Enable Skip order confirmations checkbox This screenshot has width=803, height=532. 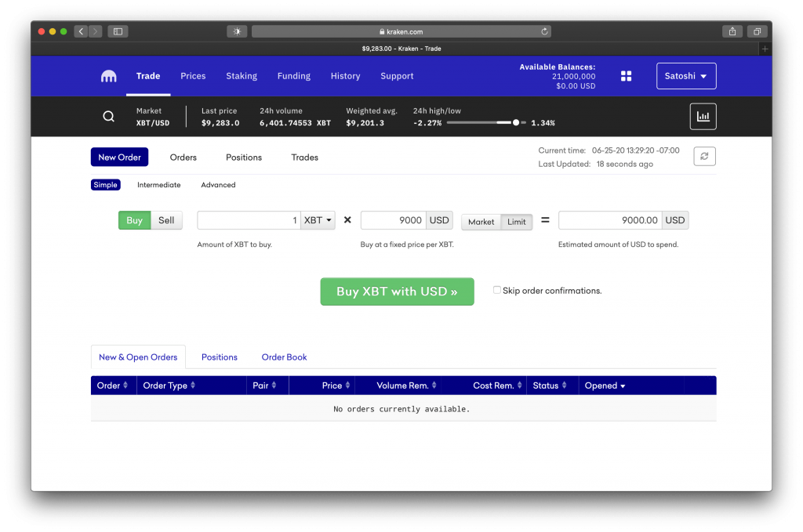point(496,290)
